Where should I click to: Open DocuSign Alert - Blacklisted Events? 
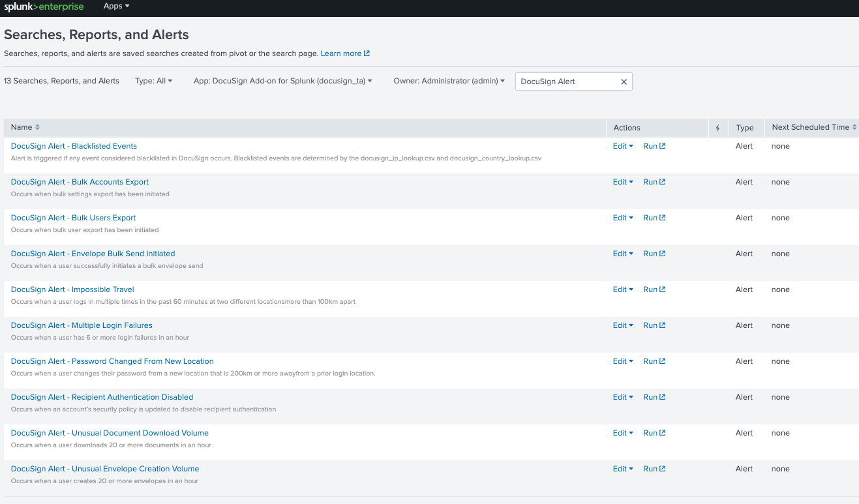(x=74, y=146)
